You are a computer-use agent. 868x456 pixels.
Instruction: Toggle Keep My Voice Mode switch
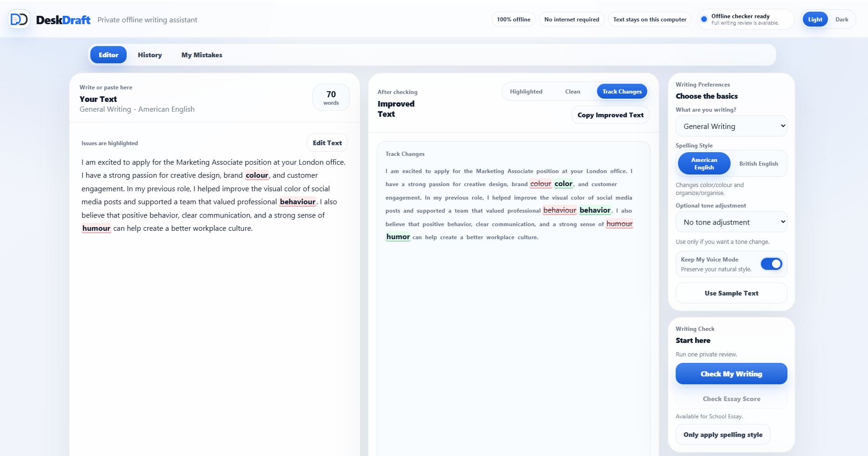point(771,264)
